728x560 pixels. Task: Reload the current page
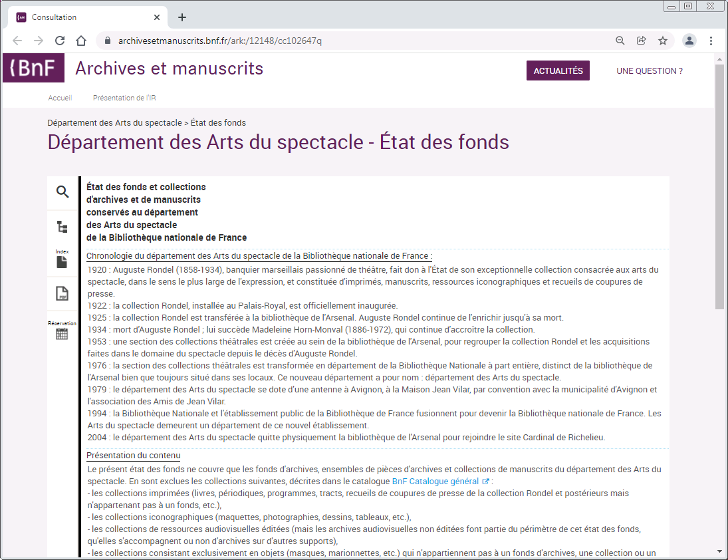[60, 41]
